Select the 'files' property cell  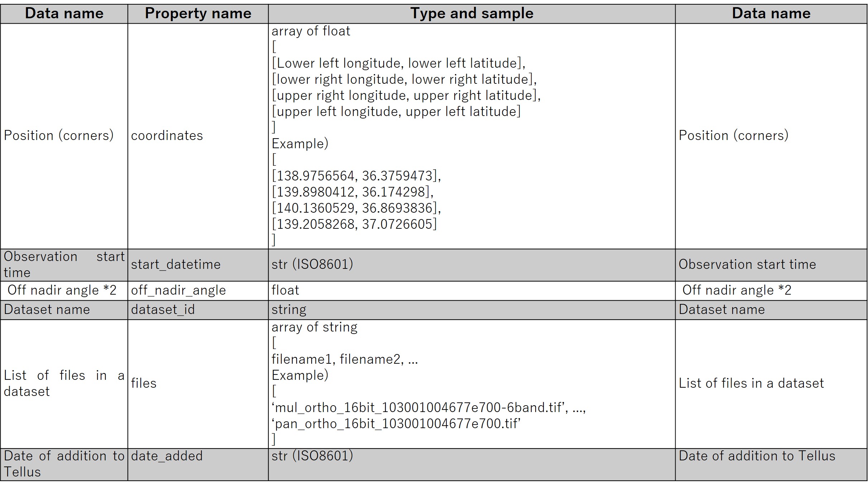(x=198, y=384)
